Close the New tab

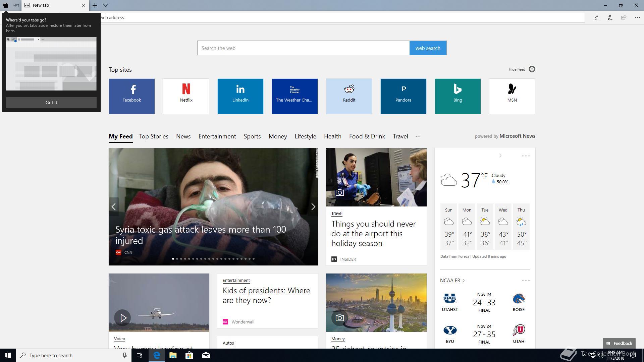pos(84,5)
